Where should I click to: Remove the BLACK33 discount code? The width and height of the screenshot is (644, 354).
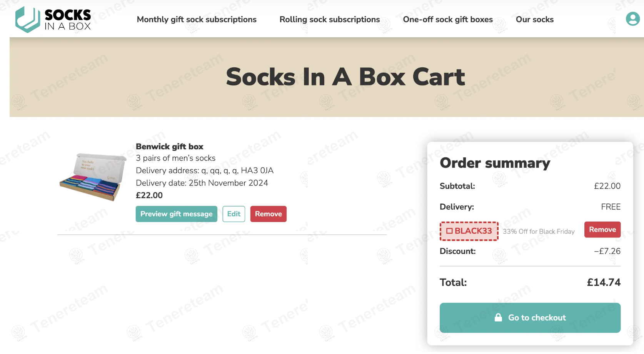[x=602, y=230]
